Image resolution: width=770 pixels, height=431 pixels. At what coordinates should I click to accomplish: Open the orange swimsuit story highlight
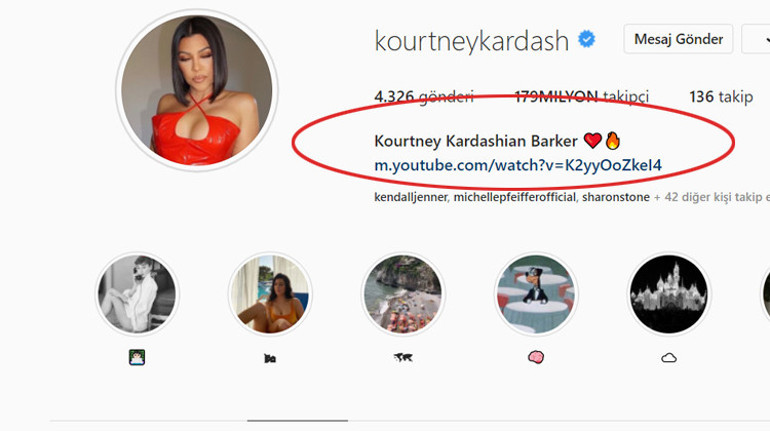point(270,295)
